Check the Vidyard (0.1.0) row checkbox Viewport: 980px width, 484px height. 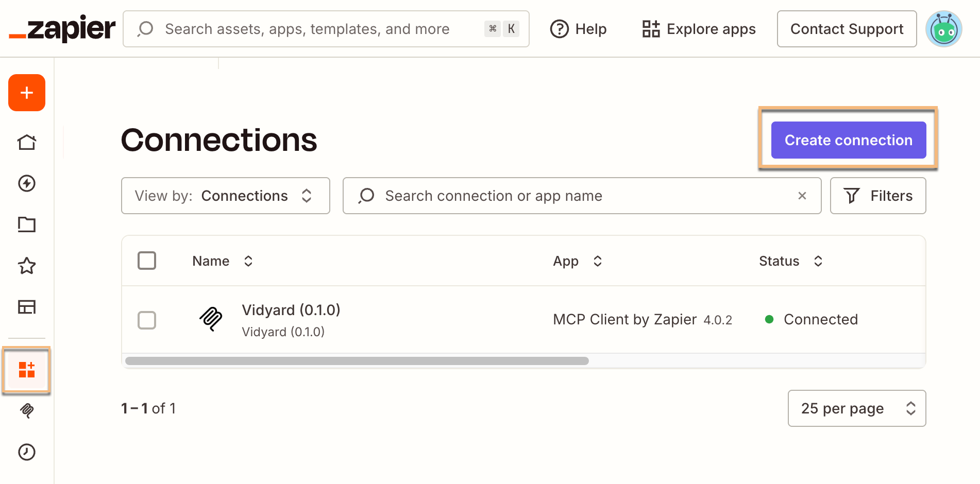[147, 320]
